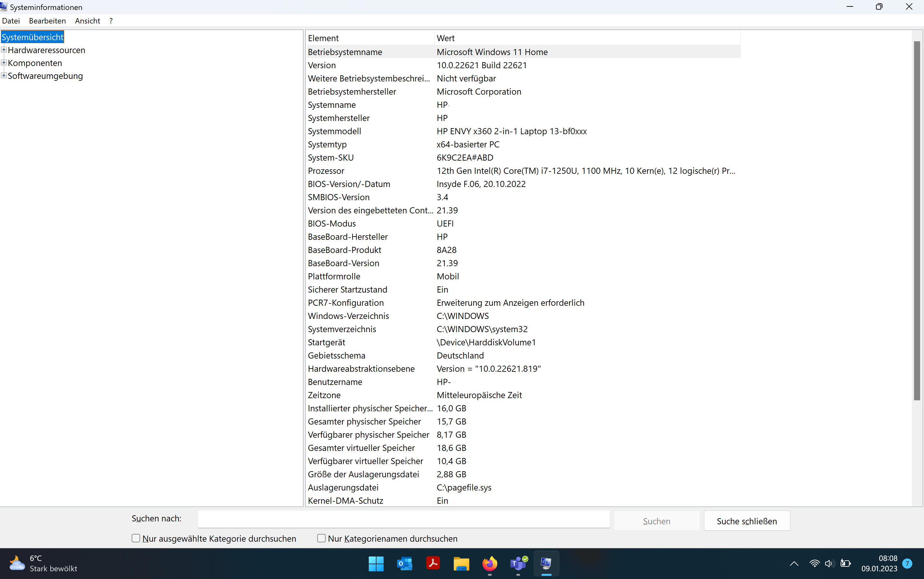
Task: Click the Wert column header
Action: pyautogui.click(x=588, y=38)
